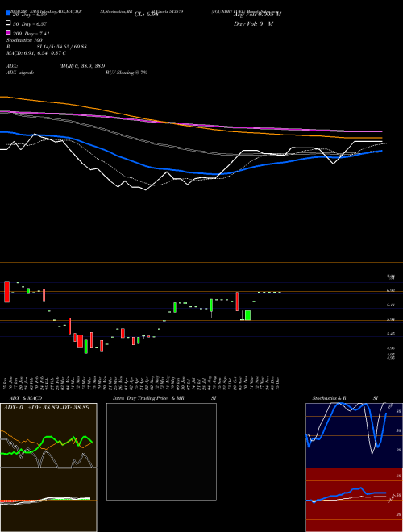Viewport: 403px width, 532px height.
Task: Click the 'ADX: 0 +DY: 38.89 -DY: 38.89' header
Action: point(46,407)
